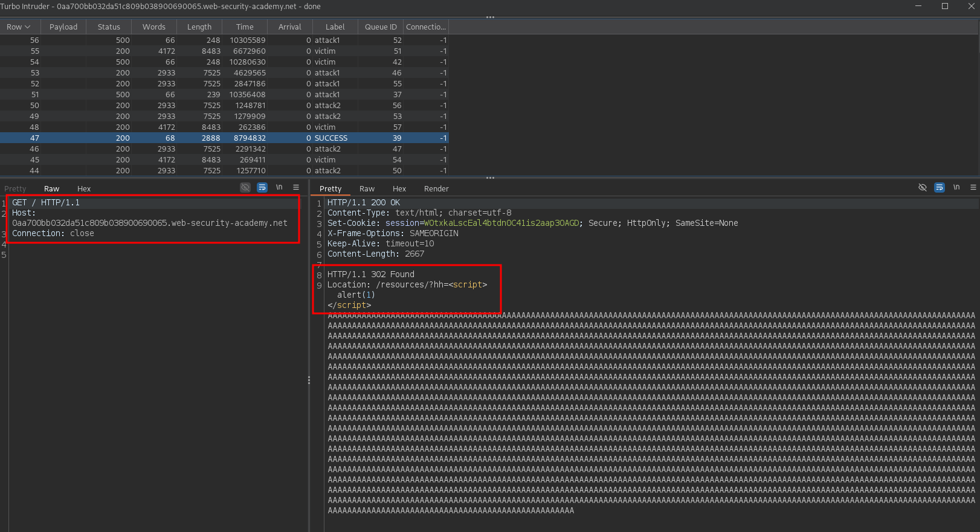Grab the splitter dots below the results table
980x532 pixels.
(x=490, y=178)
